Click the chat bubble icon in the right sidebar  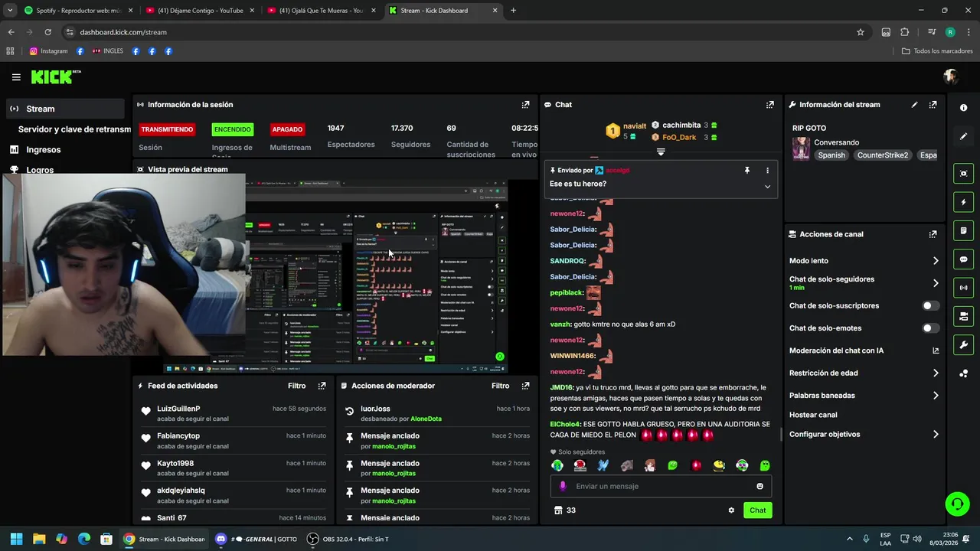[963, 259]
